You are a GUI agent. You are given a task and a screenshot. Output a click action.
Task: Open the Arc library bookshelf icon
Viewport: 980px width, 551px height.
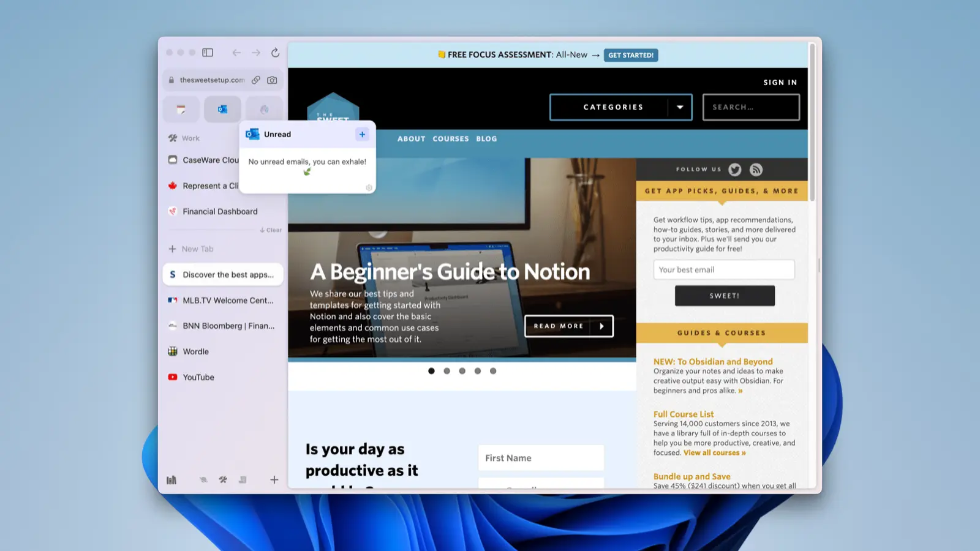[x=171, y=480]
